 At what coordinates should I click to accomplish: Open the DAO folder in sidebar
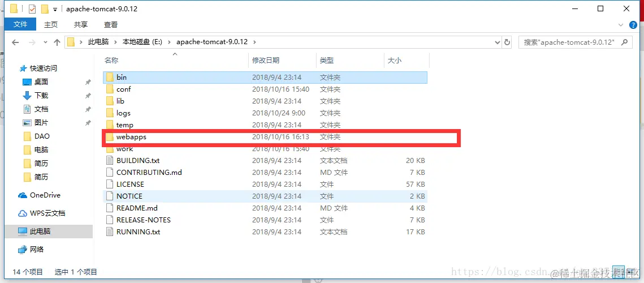[42, 136]
